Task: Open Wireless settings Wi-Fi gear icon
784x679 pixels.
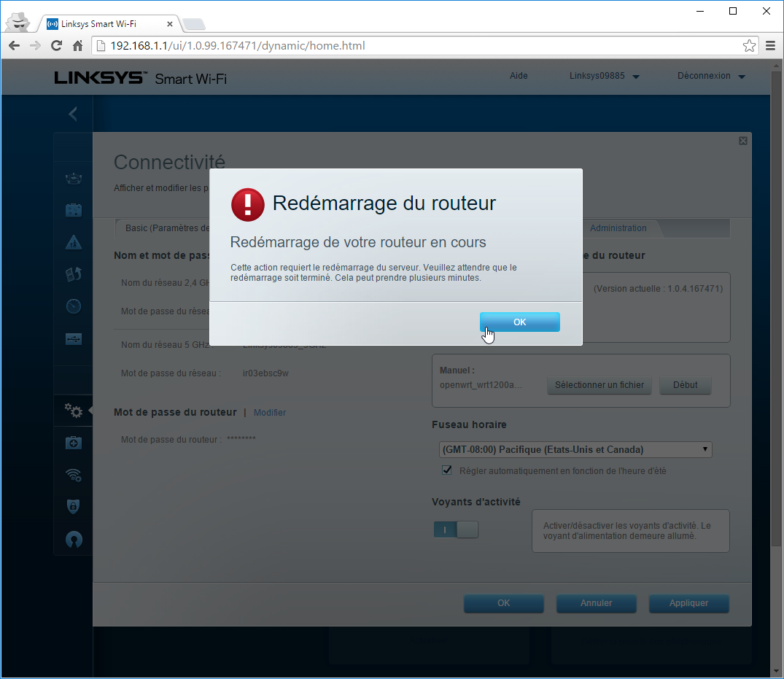Action: (x=74, y=475)
